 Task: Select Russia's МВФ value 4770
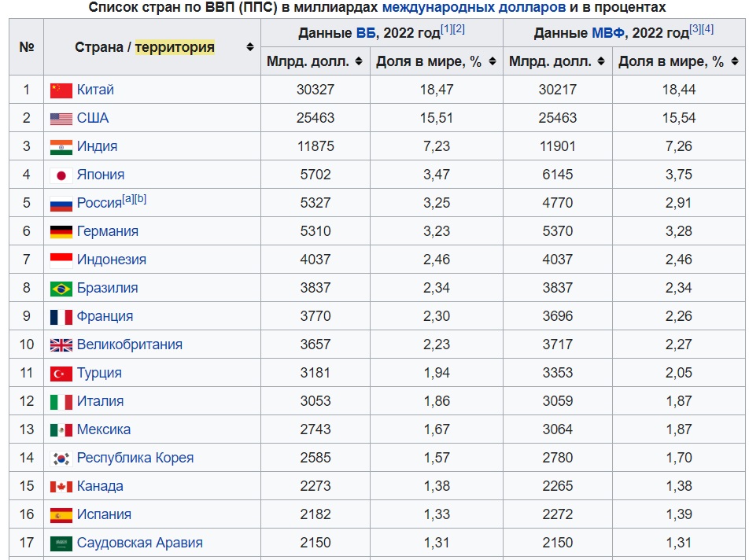pyautogui.click(x=558, y=203)
